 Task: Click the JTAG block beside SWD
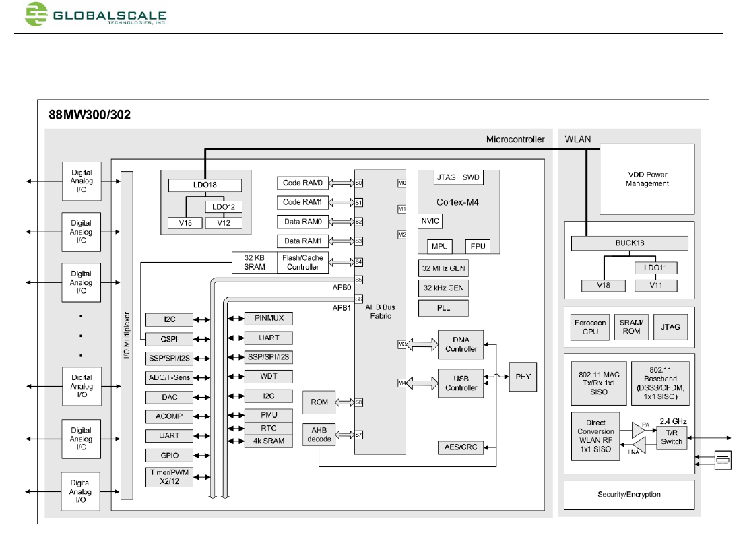pos(446,177)
